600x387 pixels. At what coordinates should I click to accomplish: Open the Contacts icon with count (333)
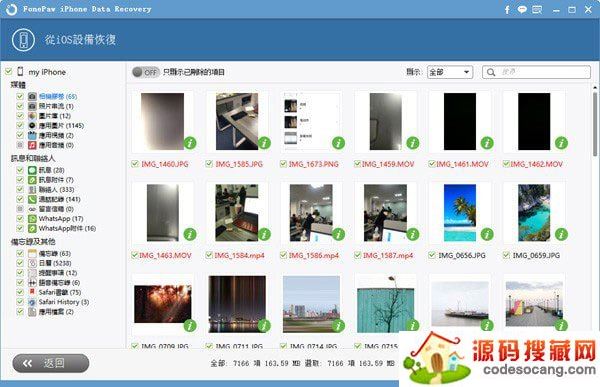point(33,189)
